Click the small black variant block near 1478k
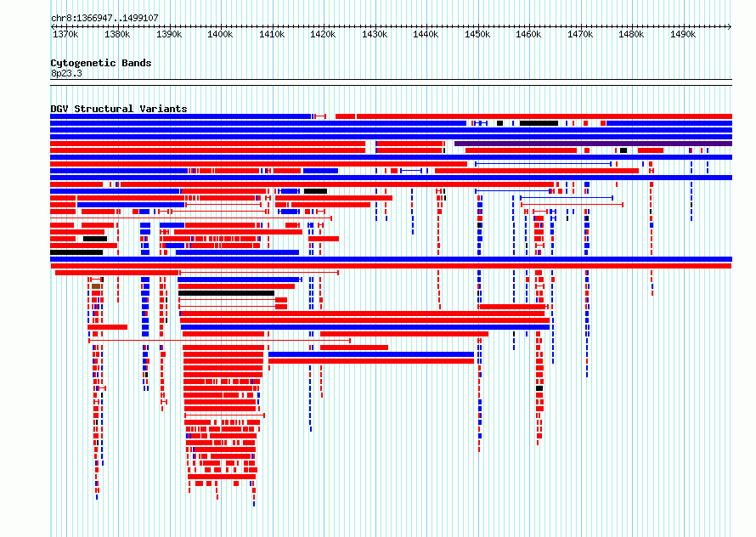Viewport: 756px width, 537px height. coord(623,150)
